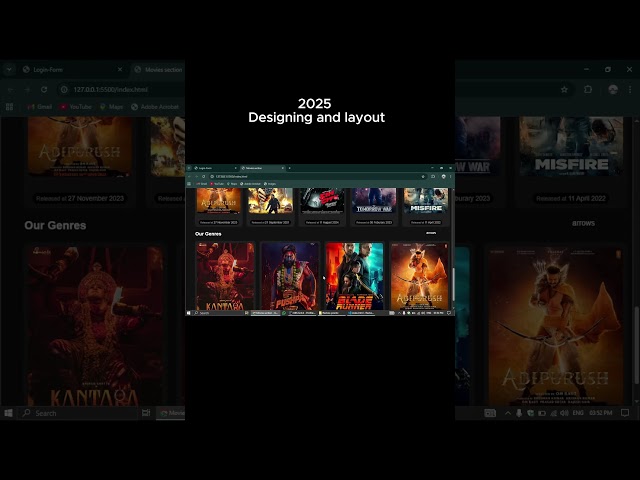
Task: Expand hidden tray icons chevron
Action: pos(508,413)
